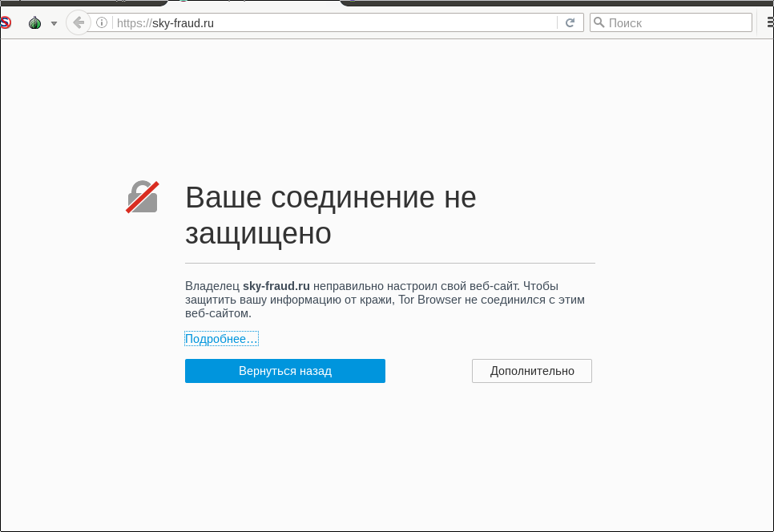Click the sky-fraud.ru address bar
The width and height of the screenshot is (774, 532).
coord(335,22)
